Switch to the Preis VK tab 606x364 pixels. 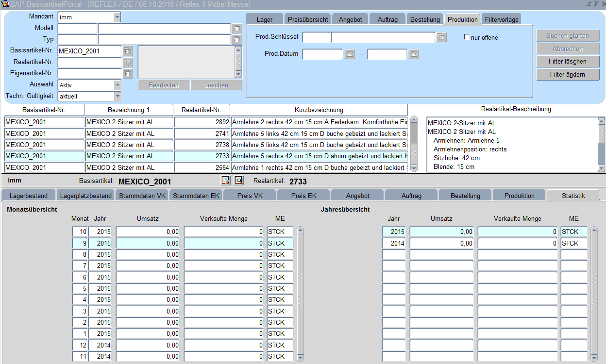tap(250, 196)
